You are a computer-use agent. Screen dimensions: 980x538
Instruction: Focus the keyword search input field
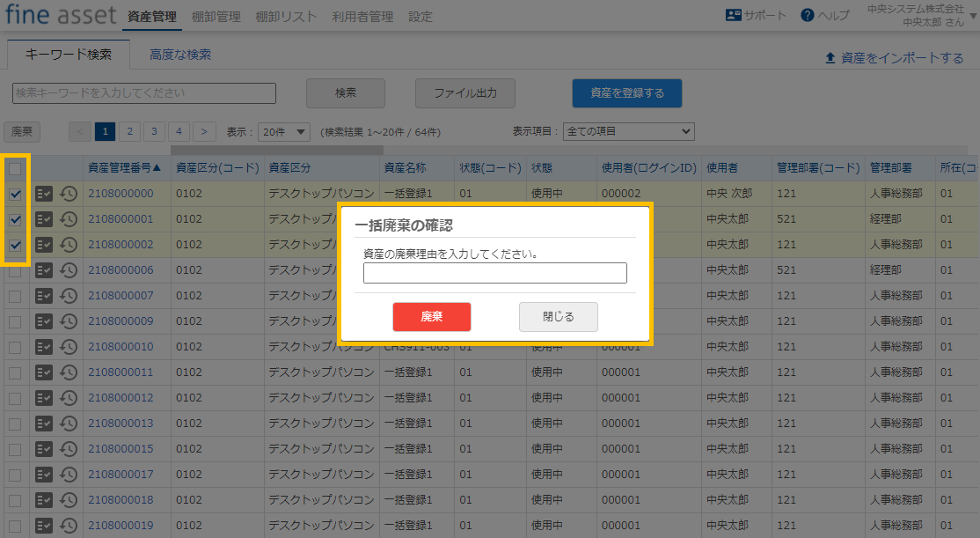pos(143,93)
